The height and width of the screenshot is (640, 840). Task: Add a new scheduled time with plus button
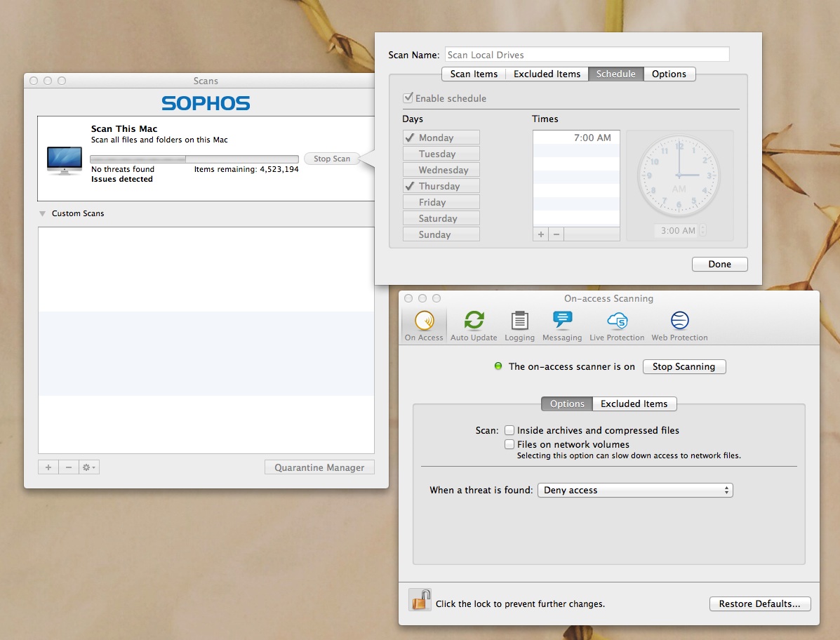(x=540, y=234)
